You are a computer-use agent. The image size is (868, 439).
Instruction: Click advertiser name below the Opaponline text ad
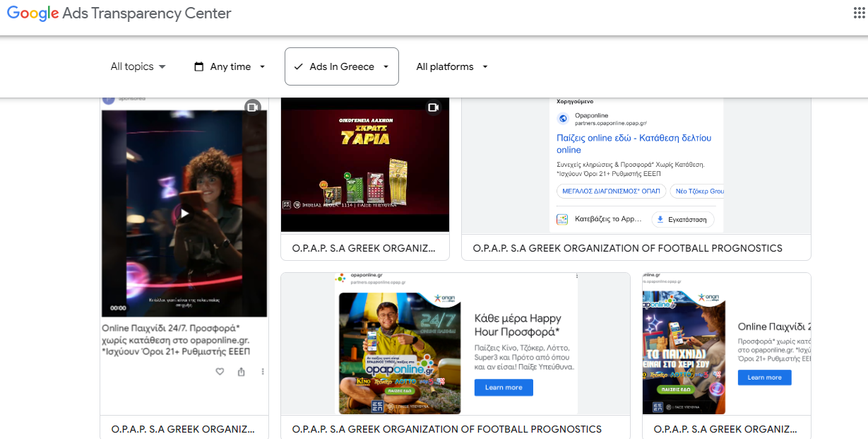[x=628, y=248]
